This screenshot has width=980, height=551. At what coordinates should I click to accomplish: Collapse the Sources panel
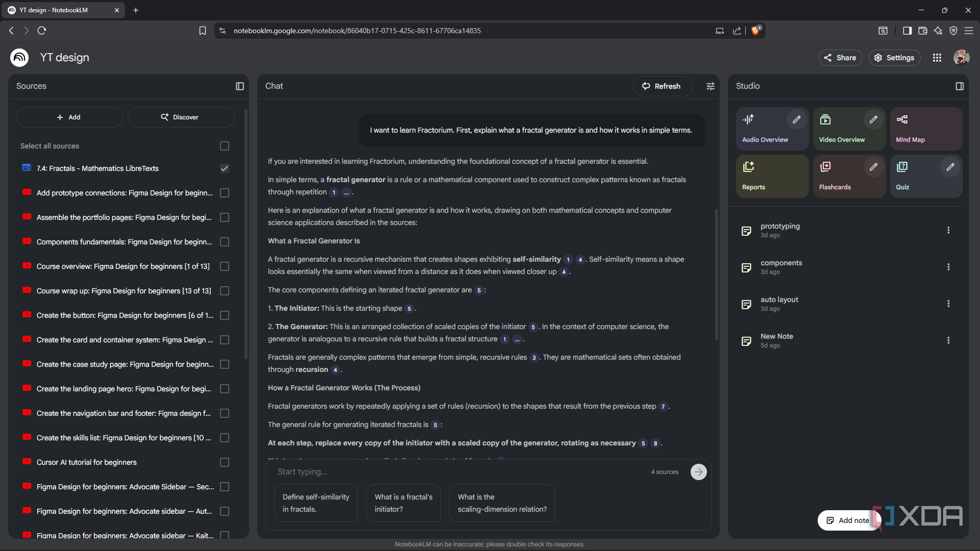pos(240,86)
